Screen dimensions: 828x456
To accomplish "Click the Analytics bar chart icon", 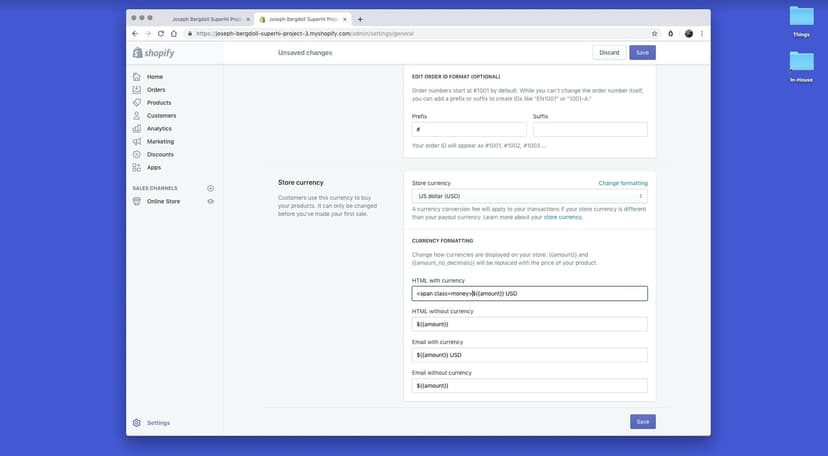I will coord(137,129).
